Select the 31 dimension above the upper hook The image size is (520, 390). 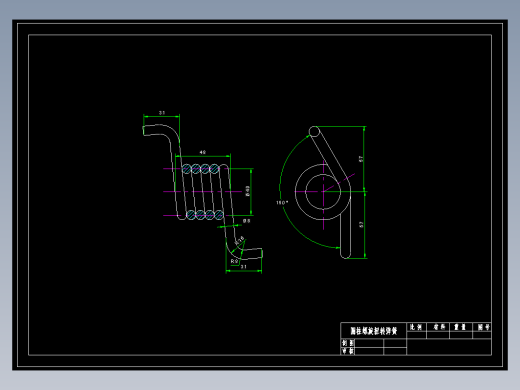coord(162,113)
